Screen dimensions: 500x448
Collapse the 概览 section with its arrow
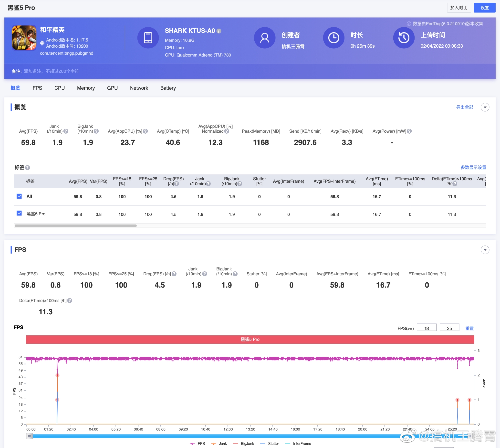tap(485, 107)
